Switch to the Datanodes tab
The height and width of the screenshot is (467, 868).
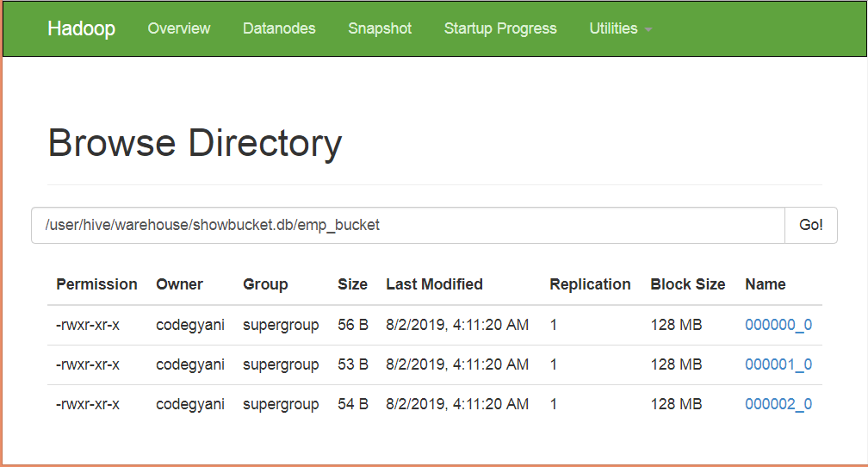[279, 28]
